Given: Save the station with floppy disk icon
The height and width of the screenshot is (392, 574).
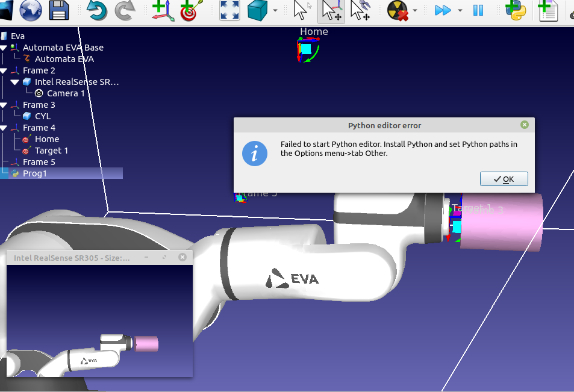Looking at the screenshot, I should [59, 10].
